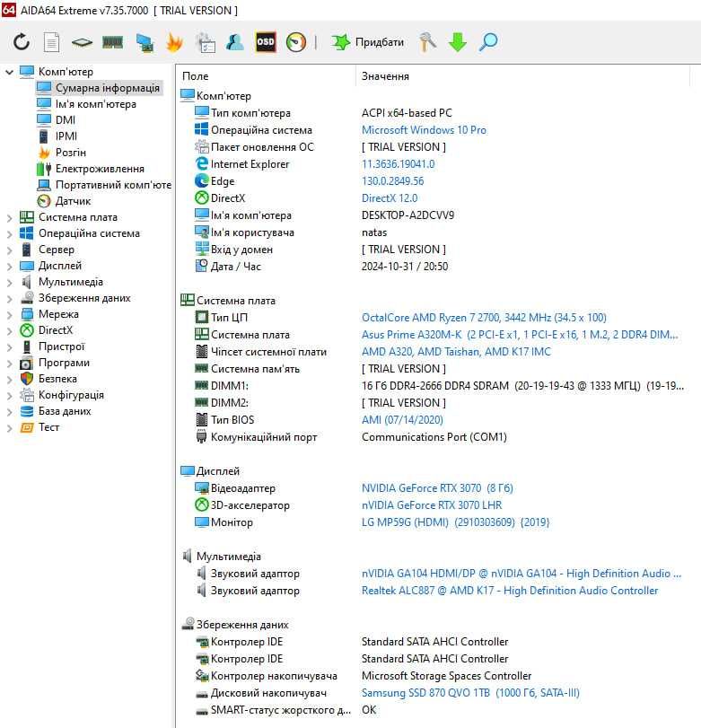
Task: Open CPU chip toolbar icon
Action: 82,43
